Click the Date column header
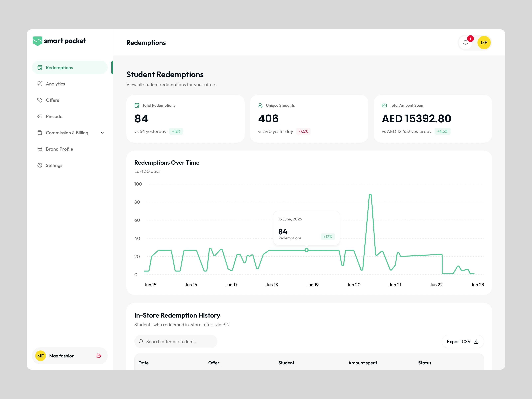This screenshot has height=399, width=532. 143,363
